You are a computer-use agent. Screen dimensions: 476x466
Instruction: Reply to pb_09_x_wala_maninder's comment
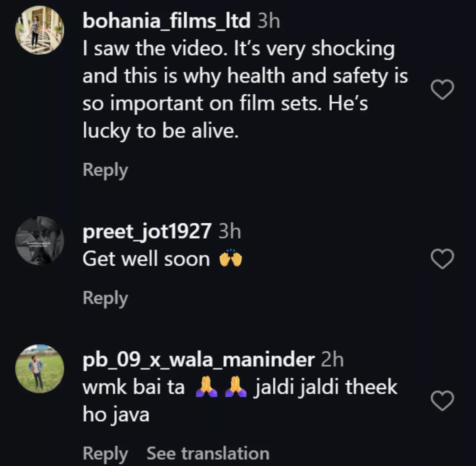pyautogui.click(x=105, y=453)
